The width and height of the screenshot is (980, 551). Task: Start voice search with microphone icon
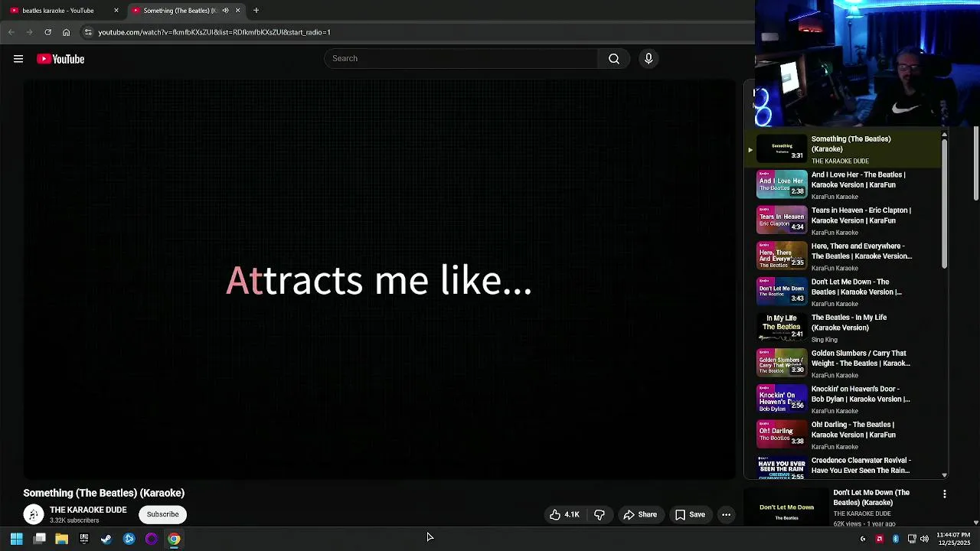648,59
